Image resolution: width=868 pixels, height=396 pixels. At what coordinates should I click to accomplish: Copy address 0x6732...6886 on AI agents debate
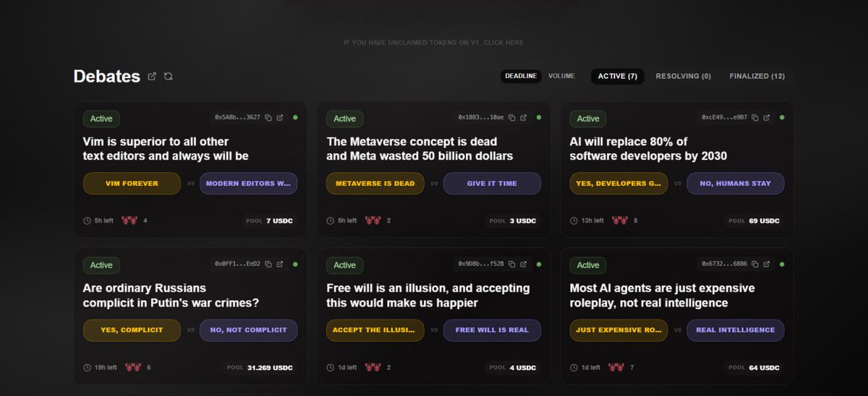tap(755, 264)
